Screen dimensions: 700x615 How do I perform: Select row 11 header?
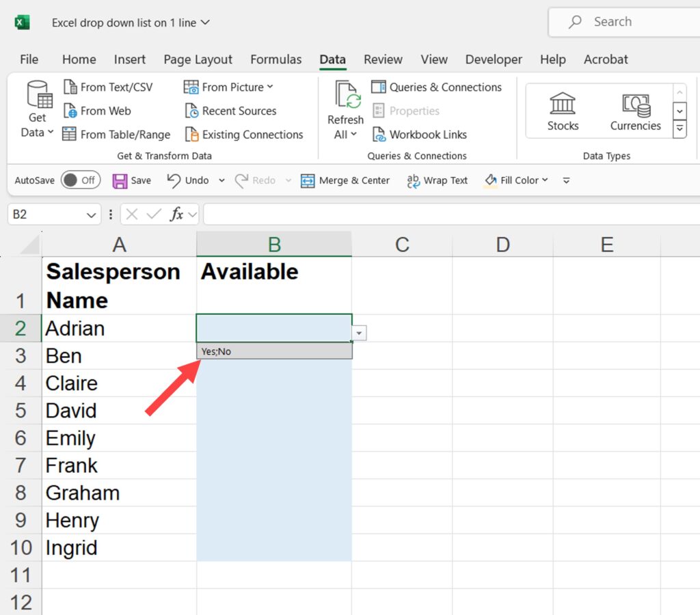coord(21,575)
